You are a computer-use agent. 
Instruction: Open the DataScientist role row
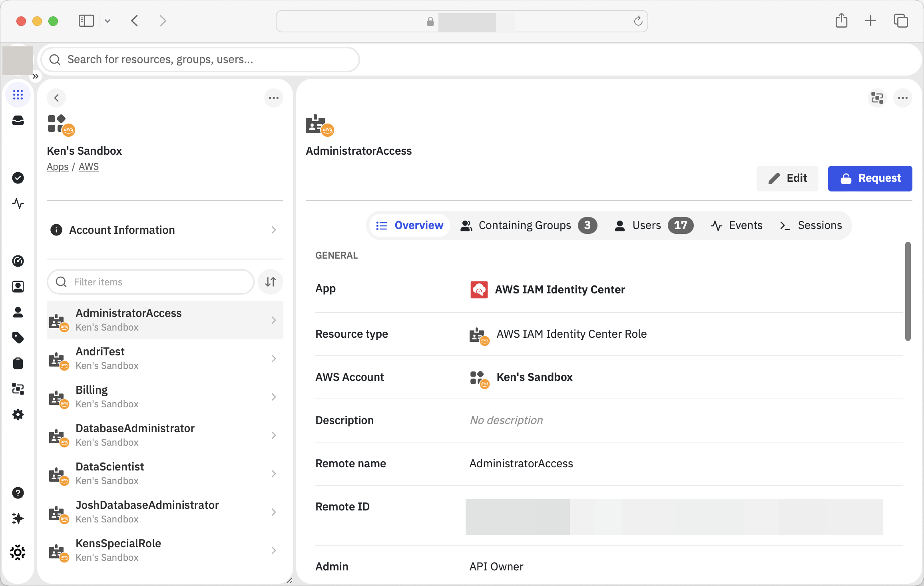(x=165, y=474)
